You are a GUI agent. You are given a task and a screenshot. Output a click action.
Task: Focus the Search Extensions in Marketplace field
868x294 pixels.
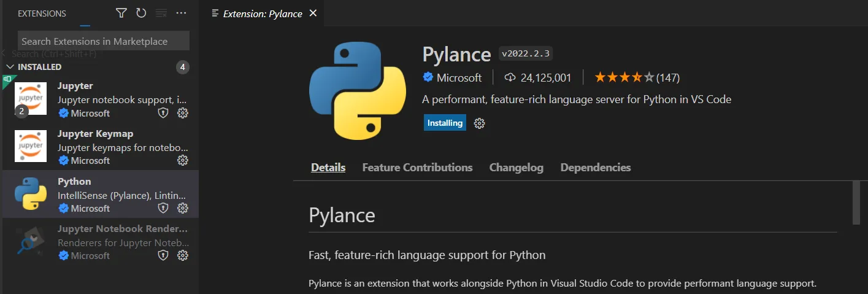[103, 41]
